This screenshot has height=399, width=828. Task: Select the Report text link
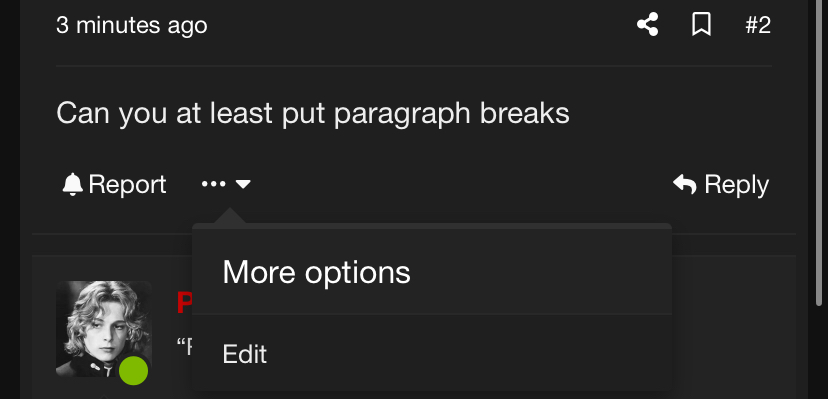point(127,184)
